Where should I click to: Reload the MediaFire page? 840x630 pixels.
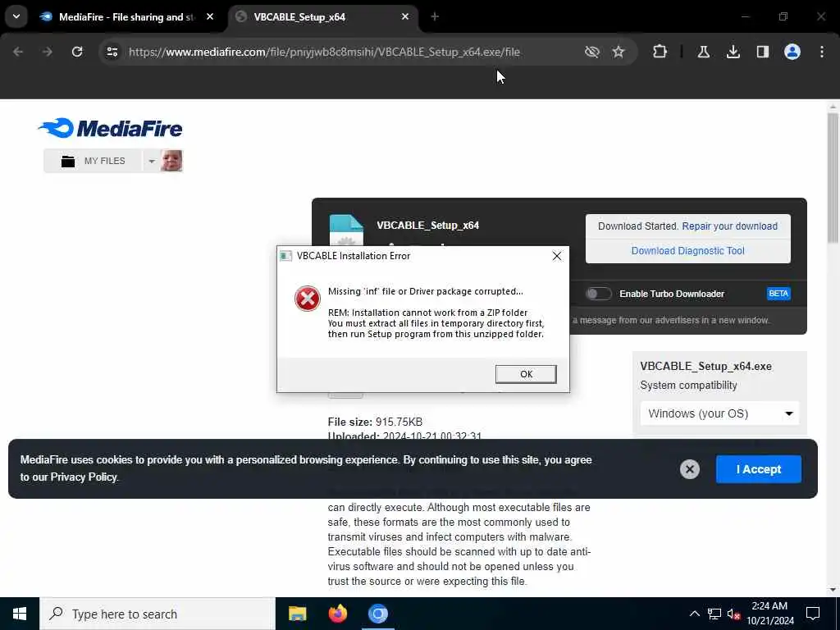point(77,52)
